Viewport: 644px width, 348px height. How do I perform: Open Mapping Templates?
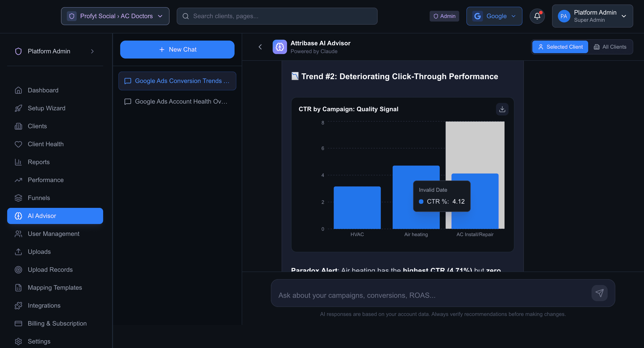click(x=55, y=288)
